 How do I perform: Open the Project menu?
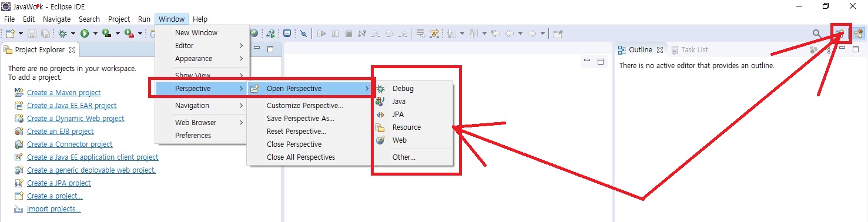(x=119, y=19)
